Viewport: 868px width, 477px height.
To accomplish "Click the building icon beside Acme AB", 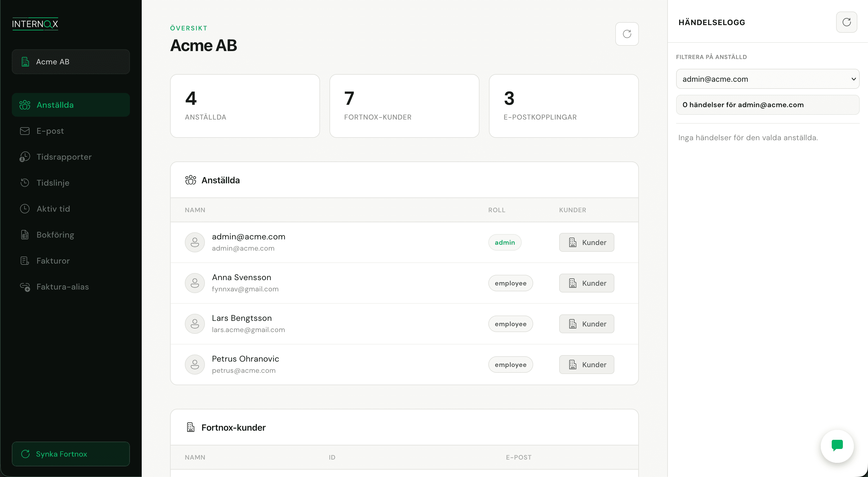I will click(x=25, y=62).
